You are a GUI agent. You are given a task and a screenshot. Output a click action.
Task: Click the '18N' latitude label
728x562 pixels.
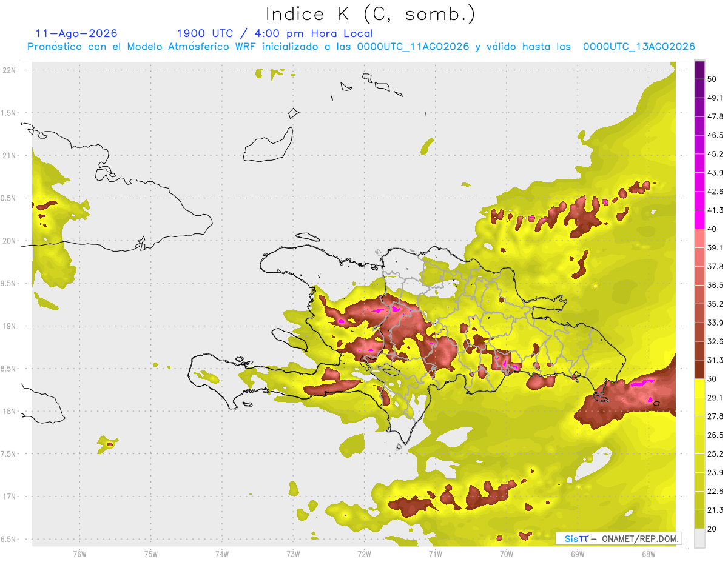pos(9,411)
